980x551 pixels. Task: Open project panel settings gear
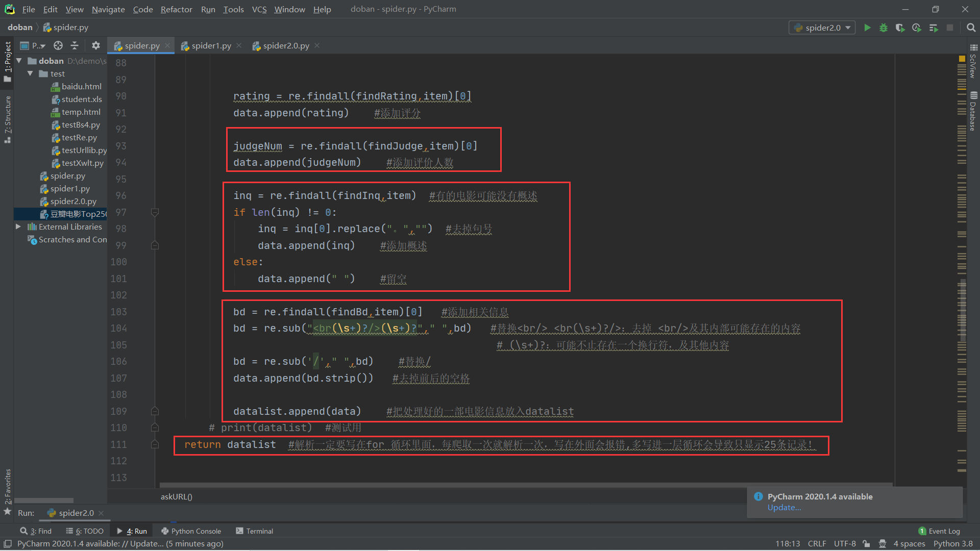[x=95, y=45]
